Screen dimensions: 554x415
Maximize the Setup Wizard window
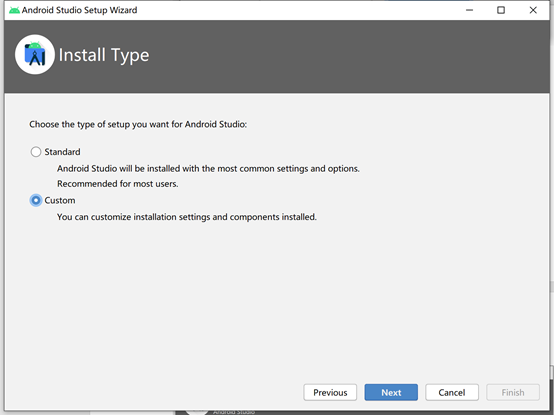[501, 10]
